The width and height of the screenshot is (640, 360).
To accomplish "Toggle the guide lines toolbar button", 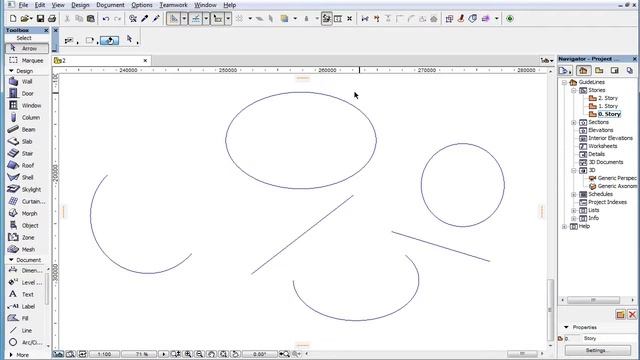I will (196, 19).
